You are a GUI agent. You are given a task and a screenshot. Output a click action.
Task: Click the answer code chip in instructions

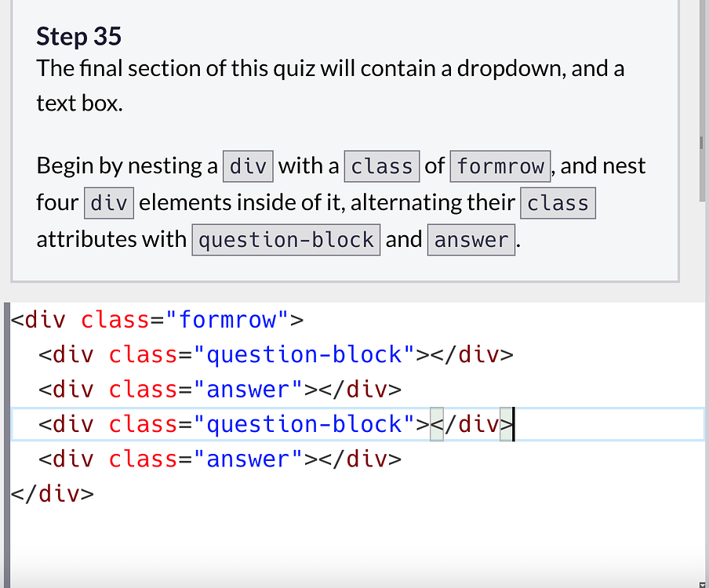pyautogui.click(x=471, y=239)
